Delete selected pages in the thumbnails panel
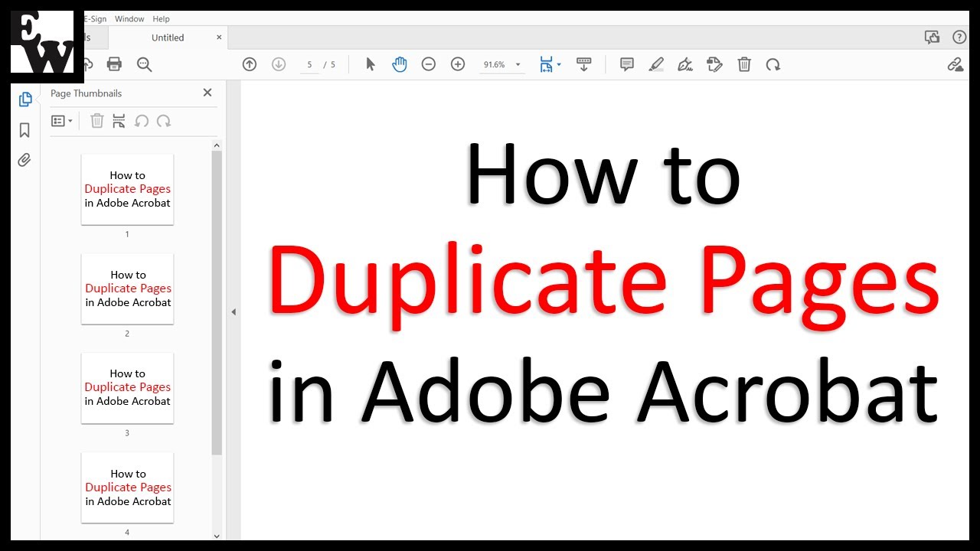 pyautogui.click(x=96, y=121)
